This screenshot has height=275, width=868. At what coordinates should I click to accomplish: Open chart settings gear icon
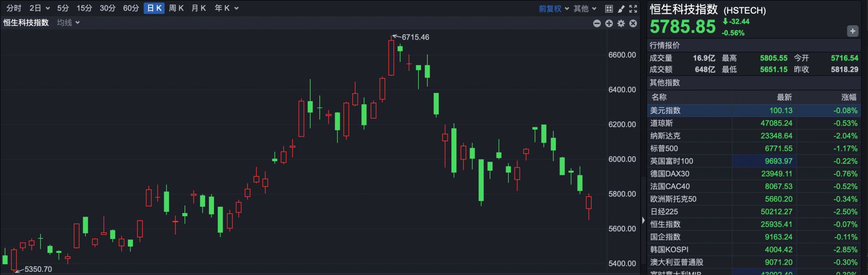point(621,23)
